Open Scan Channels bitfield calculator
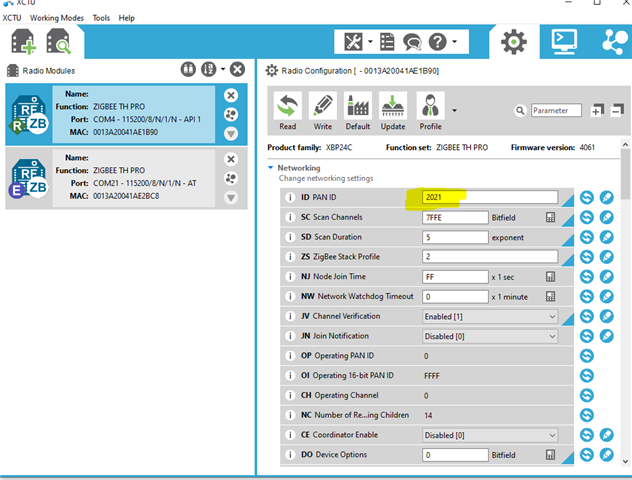Viewport: 632px width, 480px height. point(550,217)
